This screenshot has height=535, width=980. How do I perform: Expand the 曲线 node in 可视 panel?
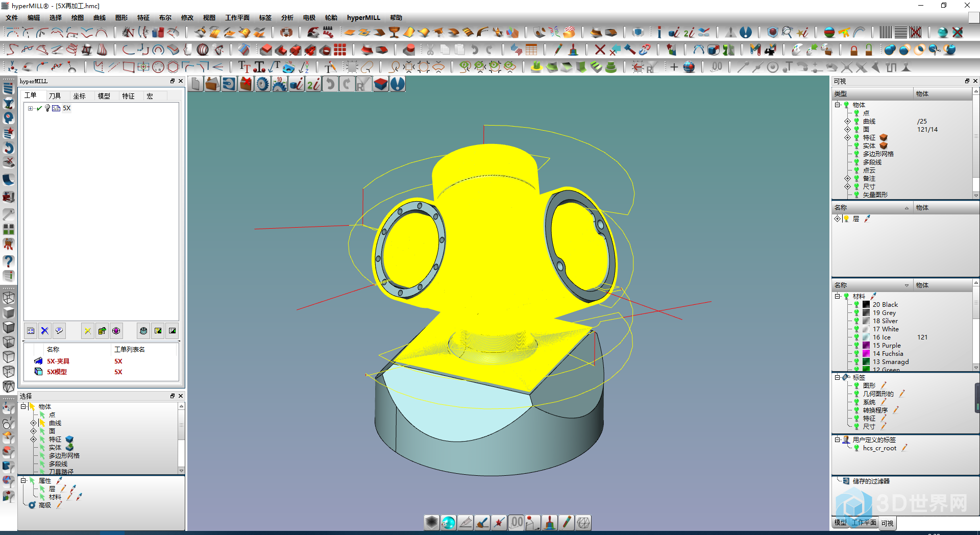[x=847, y=121]
